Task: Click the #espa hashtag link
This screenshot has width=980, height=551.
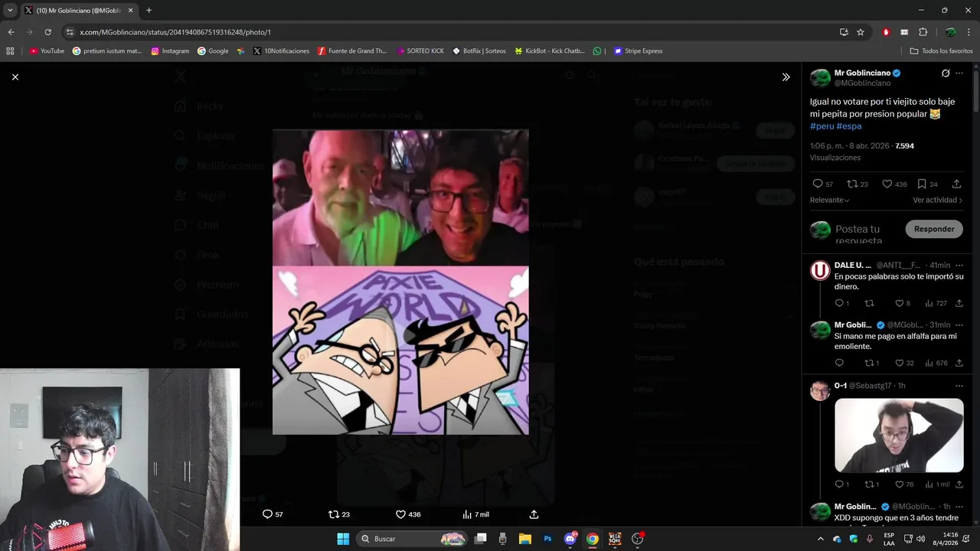Action: [x=849, y=126]
